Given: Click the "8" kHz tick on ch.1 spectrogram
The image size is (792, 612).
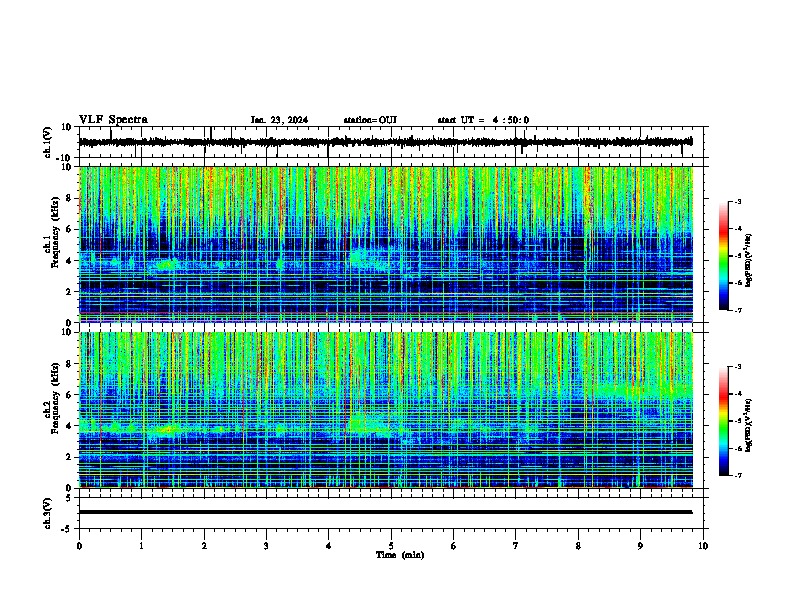Looking at the screenshot, I should tap(69, 198).
